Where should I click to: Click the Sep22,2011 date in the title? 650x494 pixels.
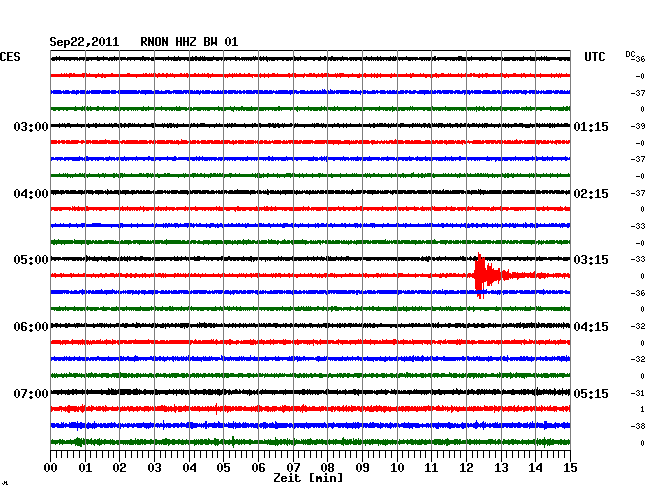coord(84,42)
